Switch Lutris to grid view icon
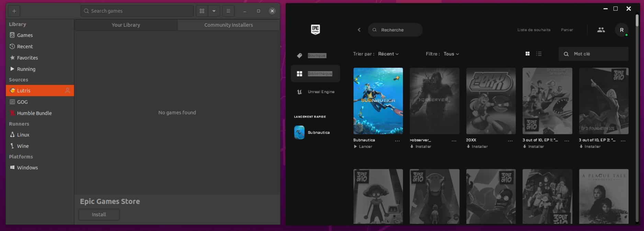644x231 pixels. (202, 11)
